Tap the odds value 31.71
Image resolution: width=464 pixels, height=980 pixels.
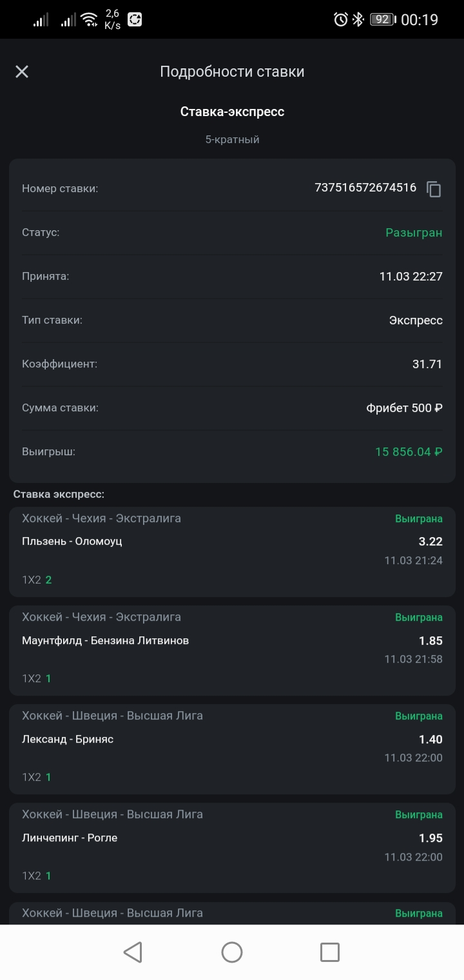[427, 364]
